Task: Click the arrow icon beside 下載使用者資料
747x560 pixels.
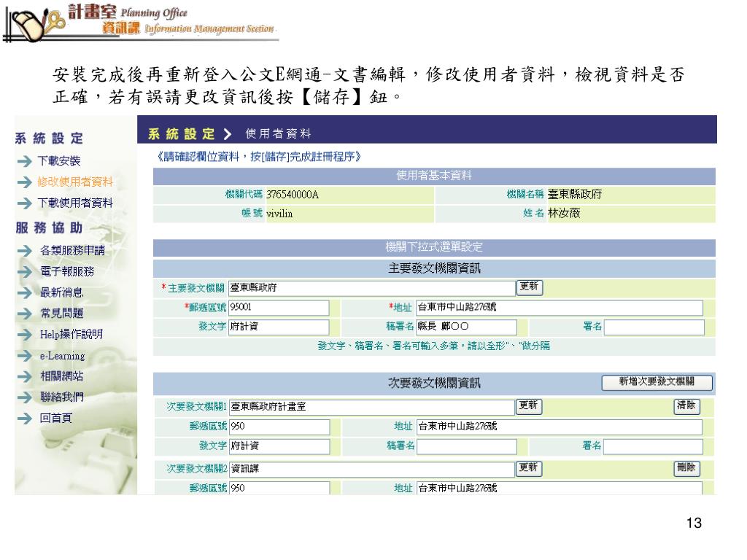Action: tap(24, 203)
